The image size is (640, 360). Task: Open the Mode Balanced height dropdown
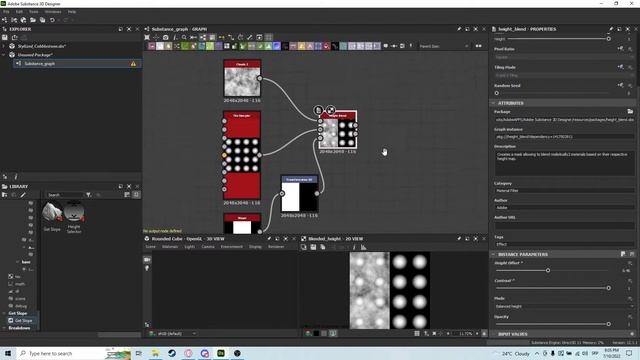564,307
